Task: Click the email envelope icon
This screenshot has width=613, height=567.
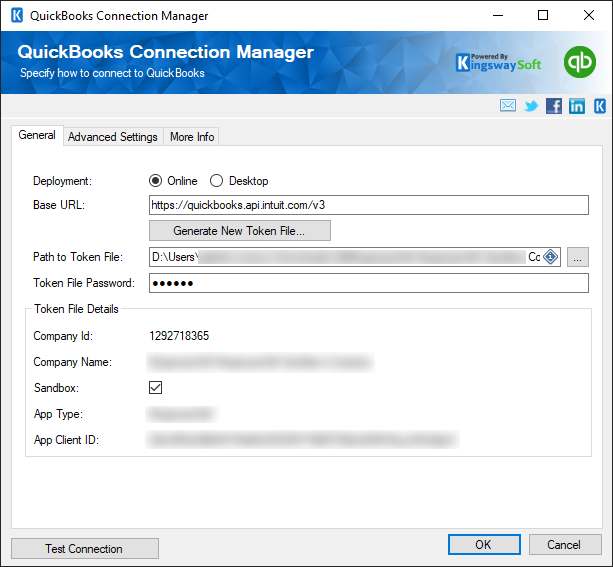Action: (507, 106)
